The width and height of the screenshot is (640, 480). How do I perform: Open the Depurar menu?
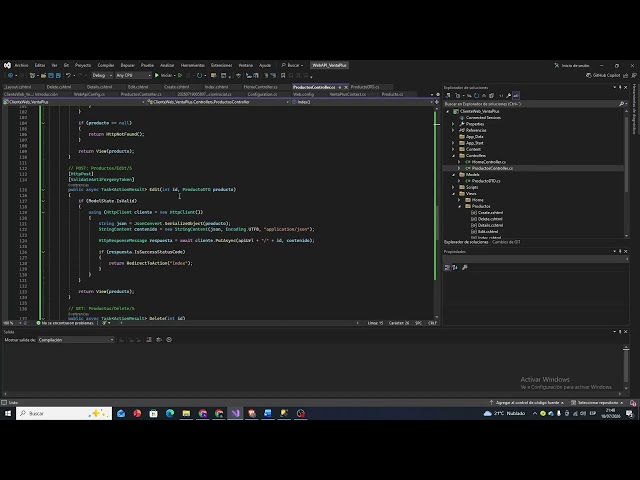(127, 65)
